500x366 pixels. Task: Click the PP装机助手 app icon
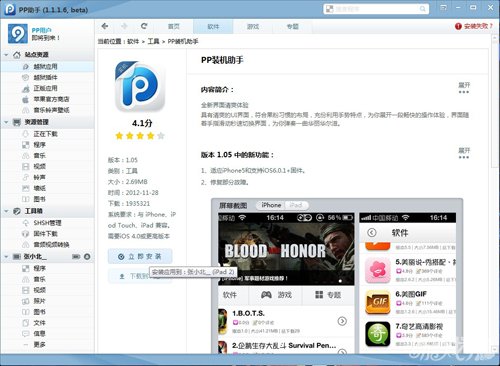(140, 86)
